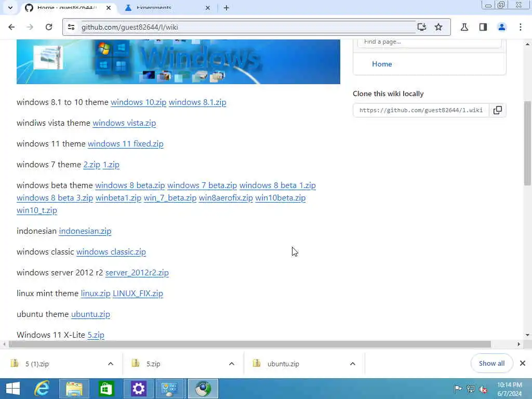This screenshot has height=399, width=532.
Task: Download win10_t.zip
Action: [x=37, y=210]
